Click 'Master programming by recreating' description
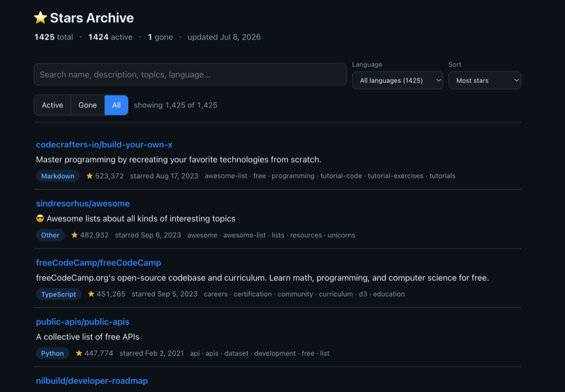 (x=178, y=159)
